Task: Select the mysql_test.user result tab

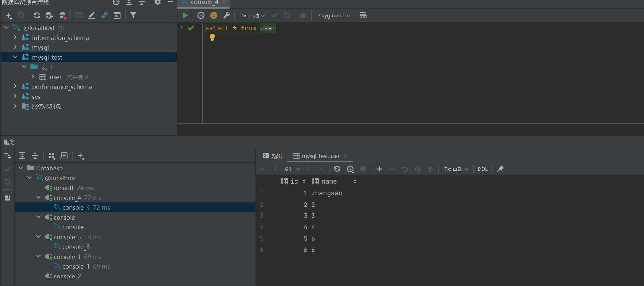Action: pos(320,156)
